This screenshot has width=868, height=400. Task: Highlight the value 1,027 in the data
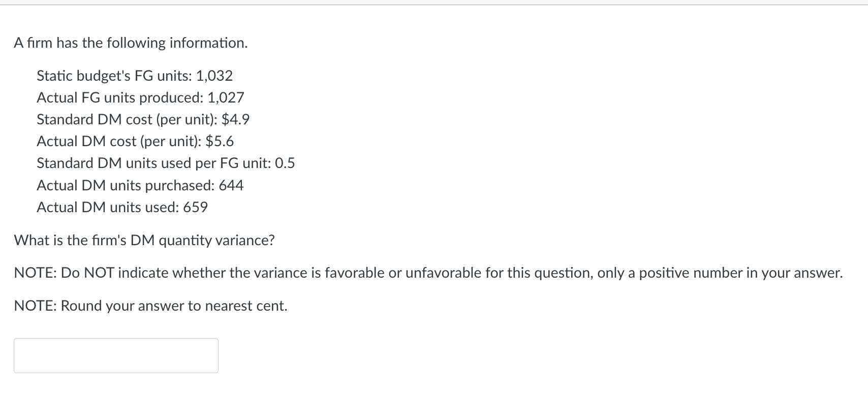[x=227, y=97]
